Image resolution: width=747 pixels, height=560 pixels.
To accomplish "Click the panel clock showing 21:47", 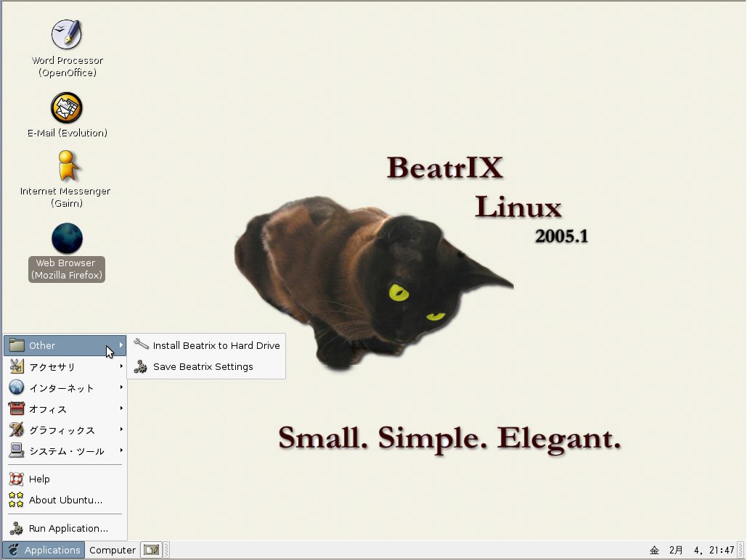I will 692,550.
